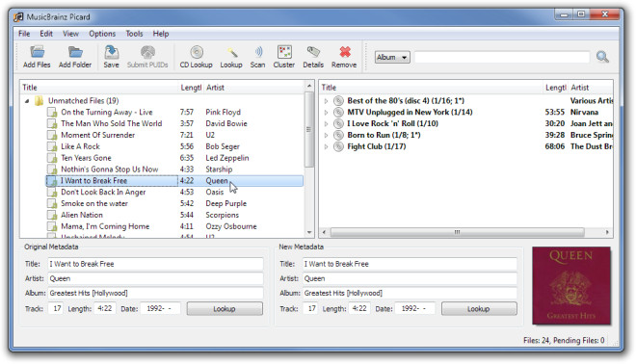The width and height of the screenshot is (636, 364).
Task: Select The Man Who Sold The World
Action: 111,123
